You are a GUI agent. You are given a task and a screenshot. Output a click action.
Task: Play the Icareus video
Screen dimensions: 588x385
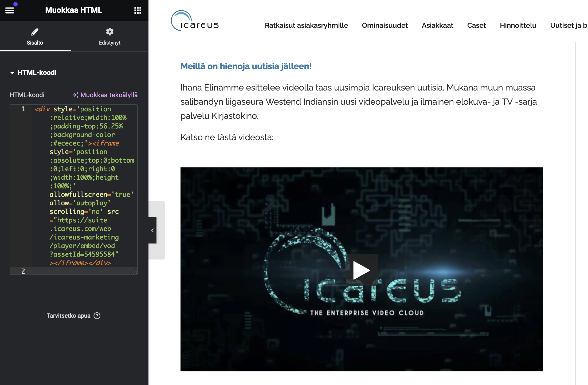362,270
